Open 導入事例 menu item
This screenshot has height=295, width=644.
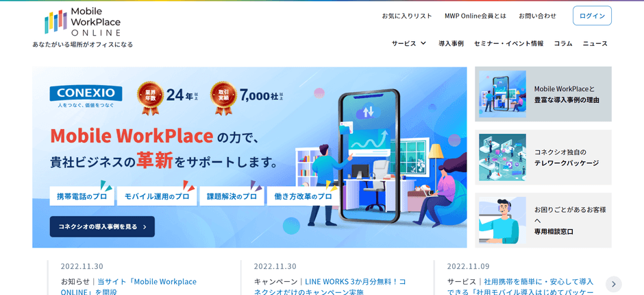(451, 43)
